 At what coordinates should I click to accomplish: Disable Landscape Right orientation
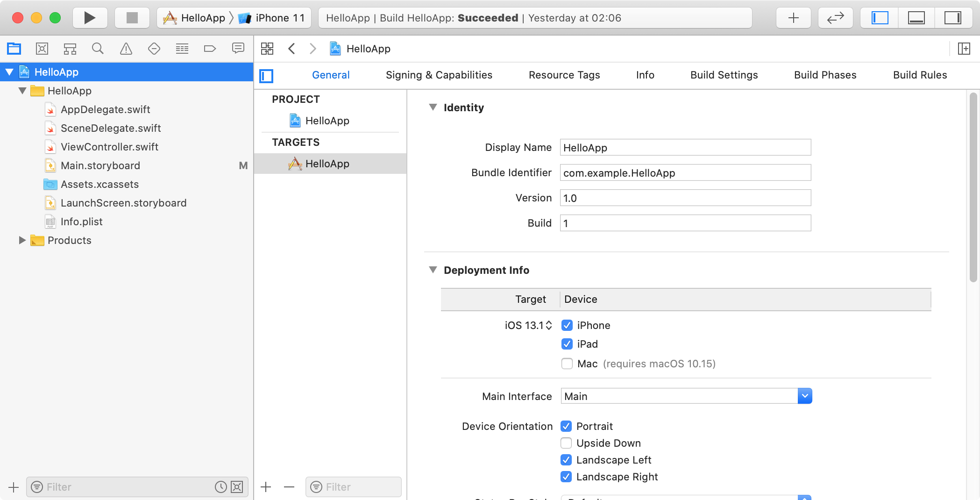[x=566, y=477]
